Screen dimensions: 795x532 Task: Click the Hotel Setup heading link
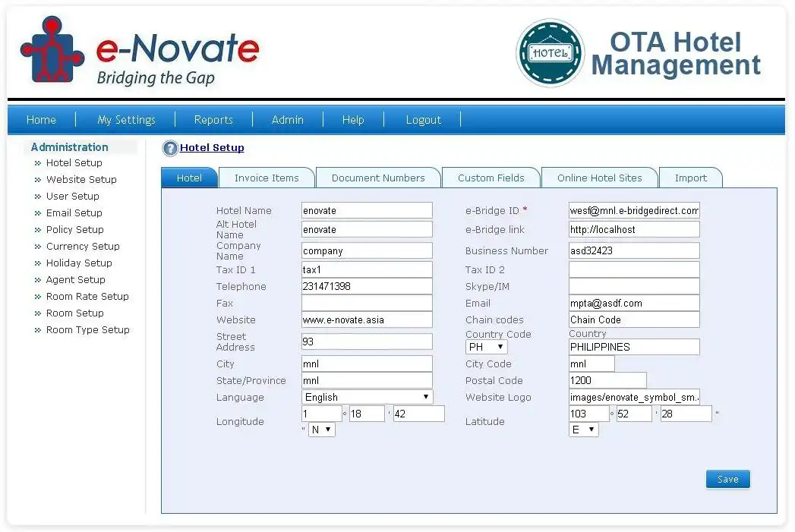point(212,148)
